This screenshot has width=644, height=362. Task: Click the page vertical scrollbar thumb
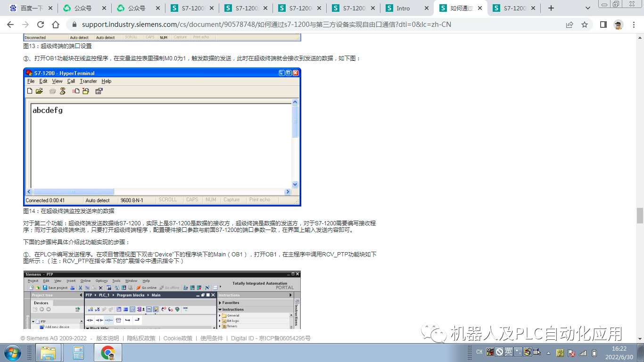(640, 215)
